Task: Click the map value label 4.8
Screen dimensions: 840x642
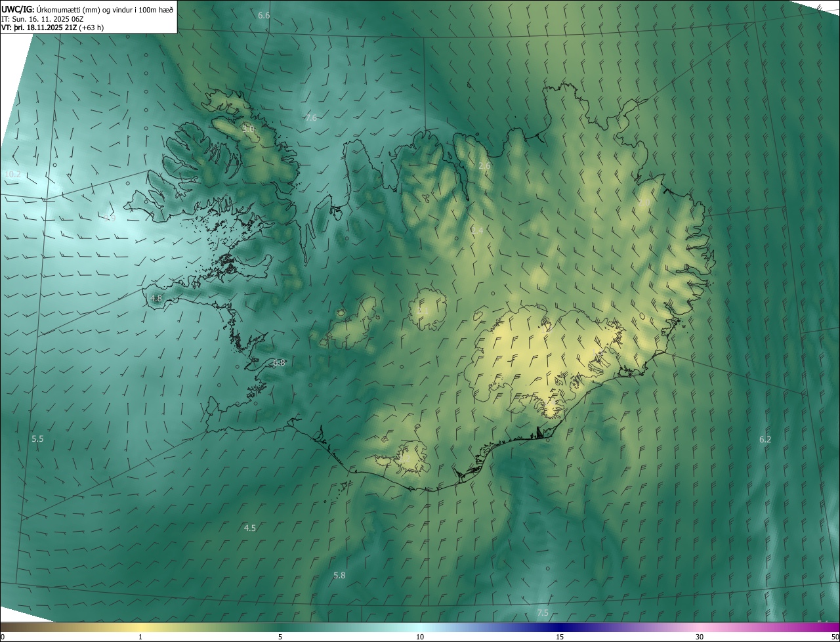Action: pos(156,298)
